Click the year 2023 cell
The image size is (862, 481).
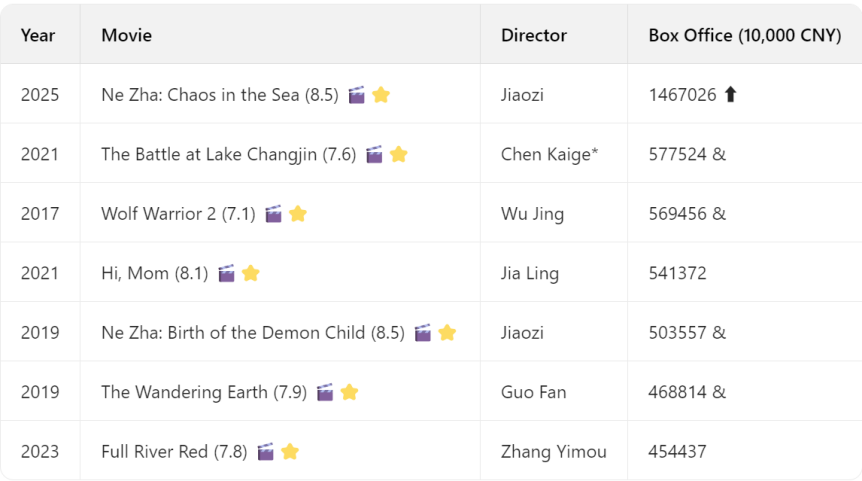pyautogui.click(x=40, y=452)
